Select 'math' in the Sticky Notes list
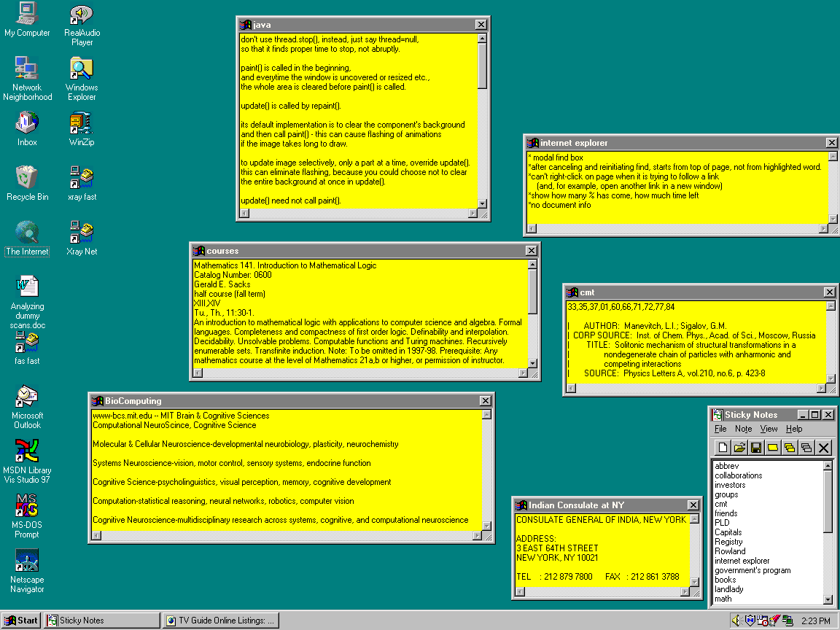This screenshot has width=840, height=630. [723, 599]
